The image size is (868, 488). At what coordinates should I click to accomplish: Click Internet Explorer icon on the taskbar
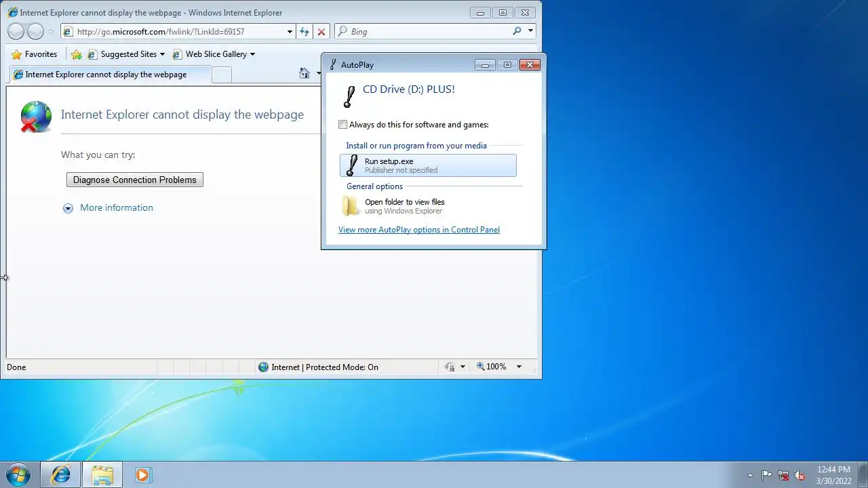click(x=60, y=474)
